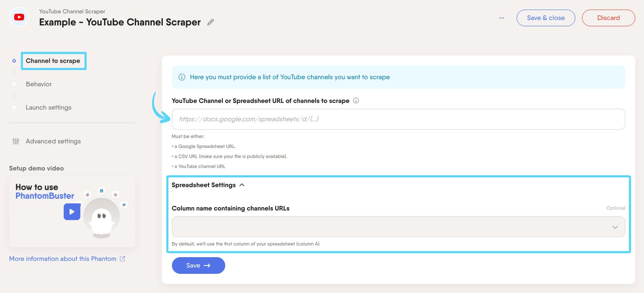Click the Advanced settings sliders icon
The height and width of the screenshot is (293, 644).
click(15, 141)
